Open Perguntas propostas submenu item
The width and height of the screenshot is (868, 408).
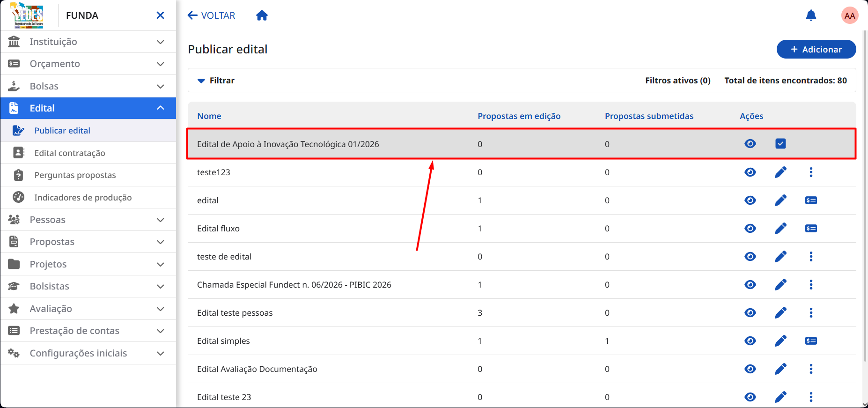[x=88, y=175]
